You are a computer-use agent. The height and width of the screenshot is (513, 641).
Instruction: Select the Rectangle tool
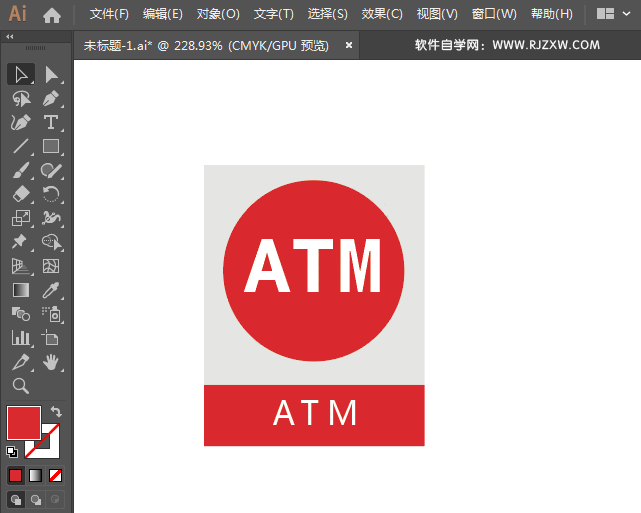[52, 146]
